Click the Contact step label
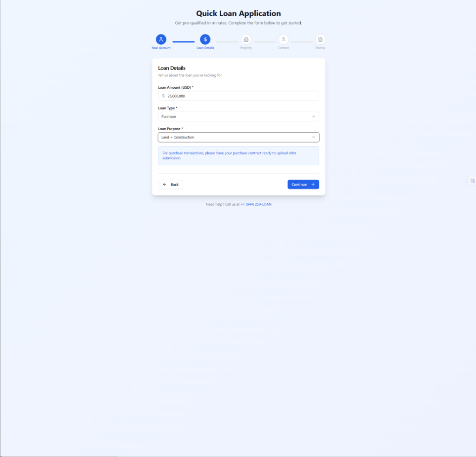 click(283, 48)
